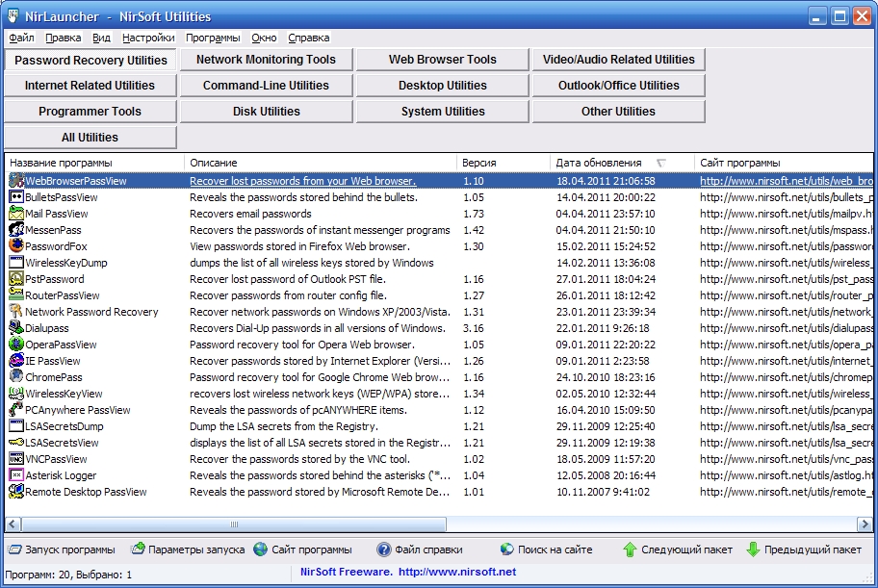Screen dimensions: 878x588
Task: Click the Asterisk Logger program icon
Action: tap(16, 474)
